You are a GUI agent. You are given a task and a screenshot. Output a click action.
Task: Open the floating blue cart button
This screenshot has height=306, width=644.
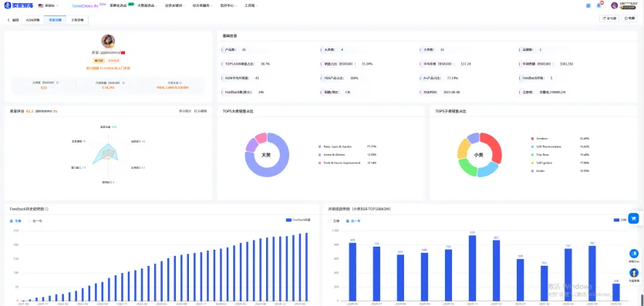[x=634, y=218]
